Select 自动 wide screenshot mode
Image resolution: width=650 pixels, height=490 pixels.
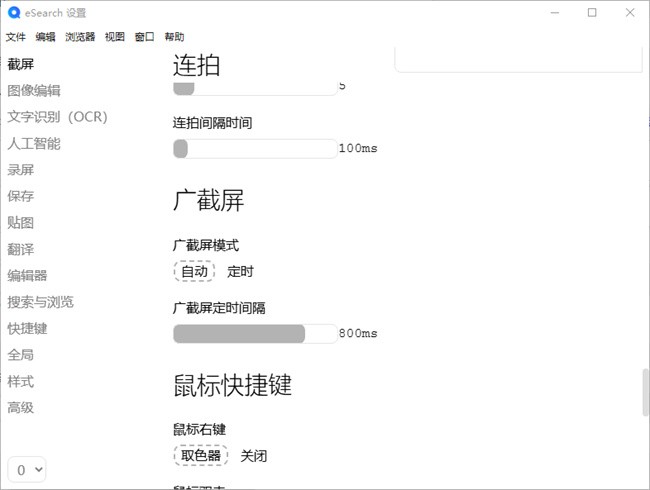click(194, 271)
